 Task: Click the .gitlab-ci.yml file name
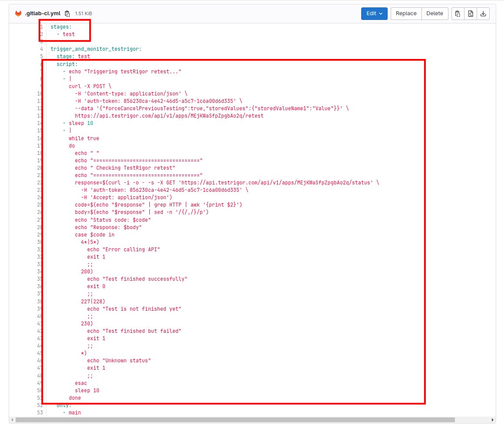(43, 13)
